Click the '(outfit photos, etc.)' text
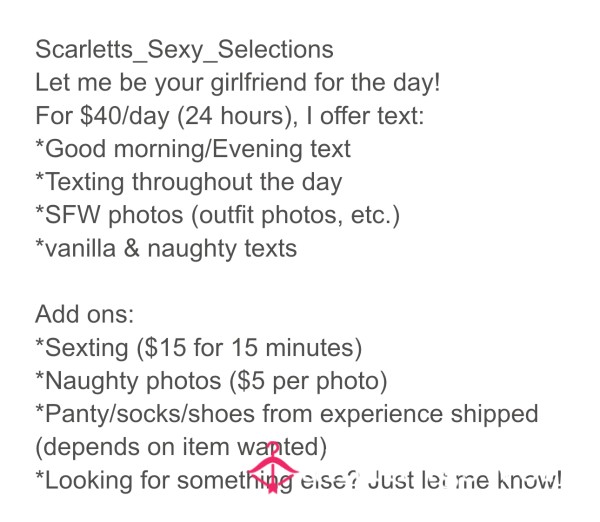Image resolution: width=600 pixels, height=522 pixels. (295, 215)
